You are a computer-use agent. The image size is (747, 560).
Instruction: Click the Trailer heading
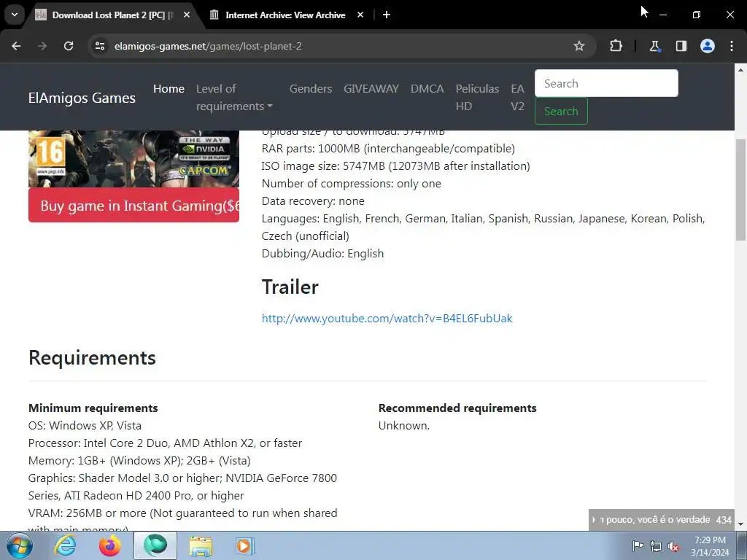290,287
